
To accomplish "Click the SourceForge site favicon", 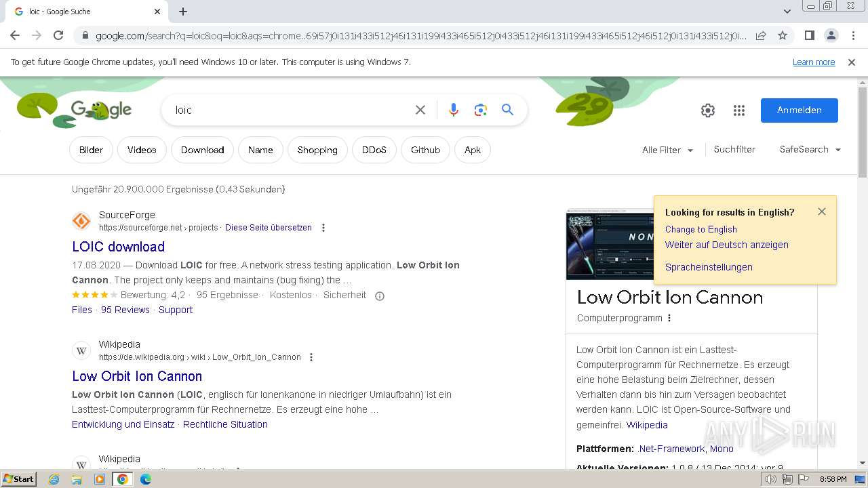I will pos(81,221).
